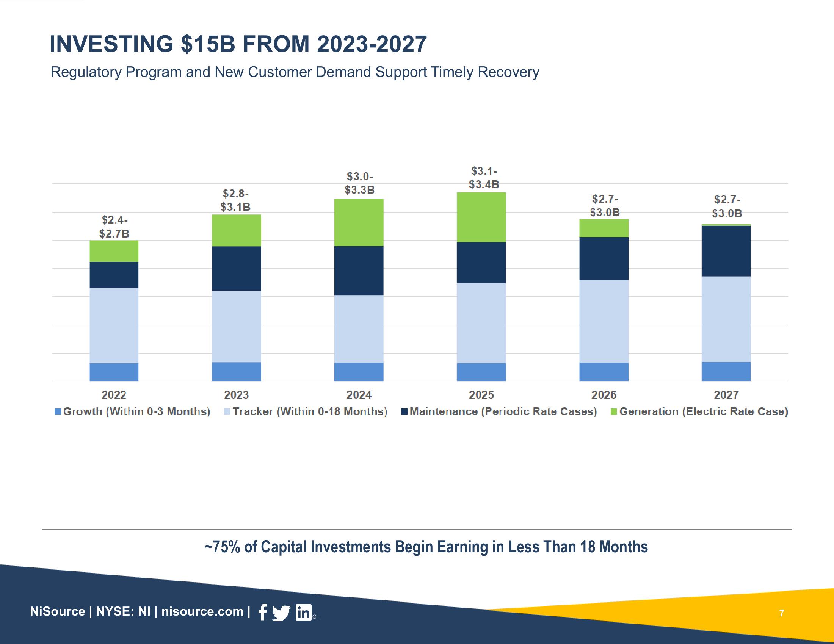Click the 'NiSource' name in the footer
Viewport: 834px width, 644px height.
pos(58,611)
